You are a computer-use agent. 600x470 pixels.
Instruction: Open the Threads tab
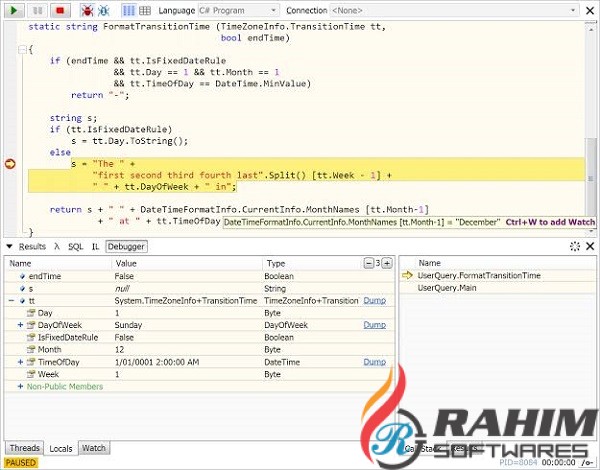[23, 448]
